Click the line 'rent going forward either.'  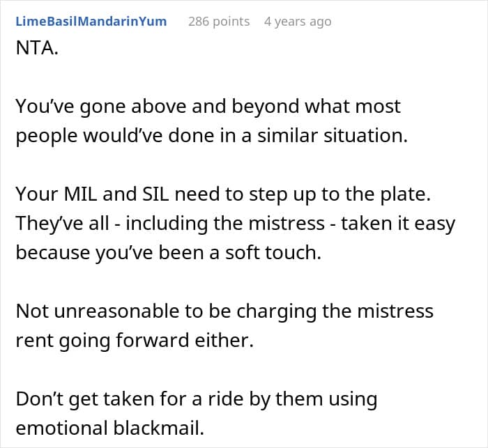tap(135, 341)
